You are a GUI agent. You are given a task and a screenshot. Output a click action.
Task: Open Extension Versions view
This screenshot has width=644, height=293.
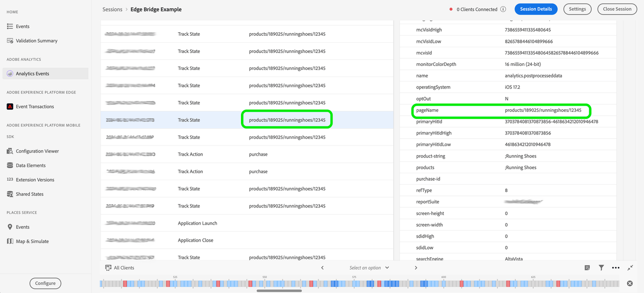tap(35, 180)
